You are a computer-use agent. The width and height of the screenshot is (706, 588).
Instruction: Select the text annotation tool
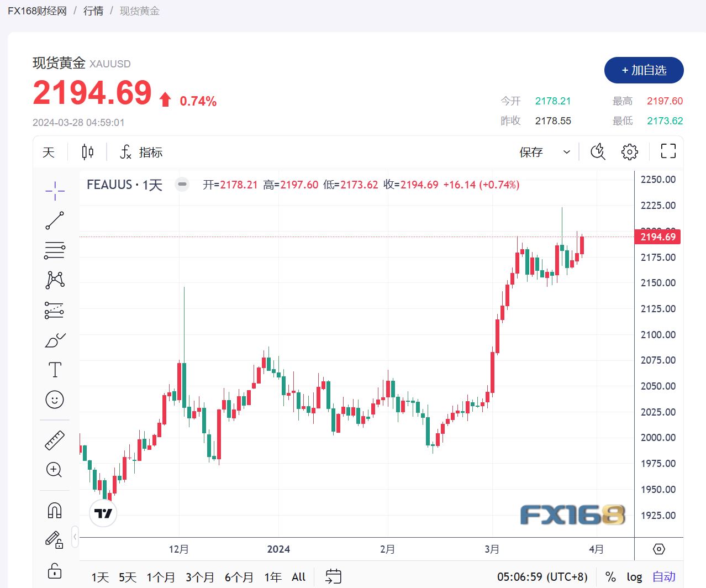[54, 370]
